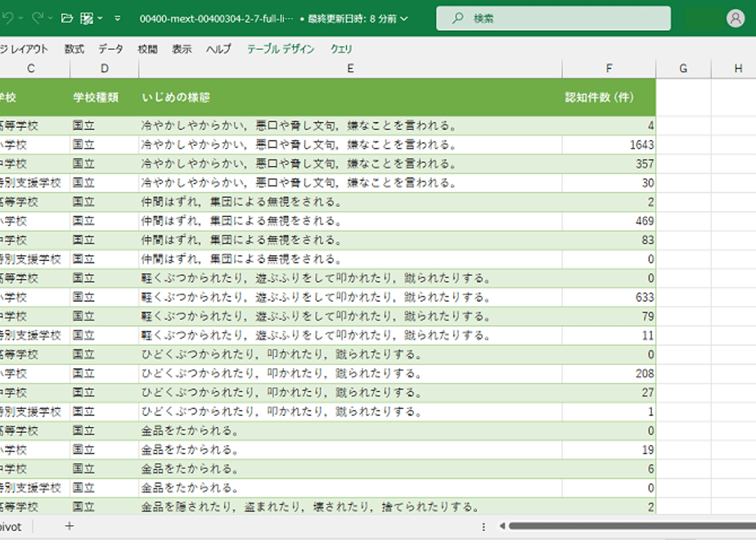Click the 認知件数（件） table header cell
Viewport: 756px width, 540px height.
(609, 97)
